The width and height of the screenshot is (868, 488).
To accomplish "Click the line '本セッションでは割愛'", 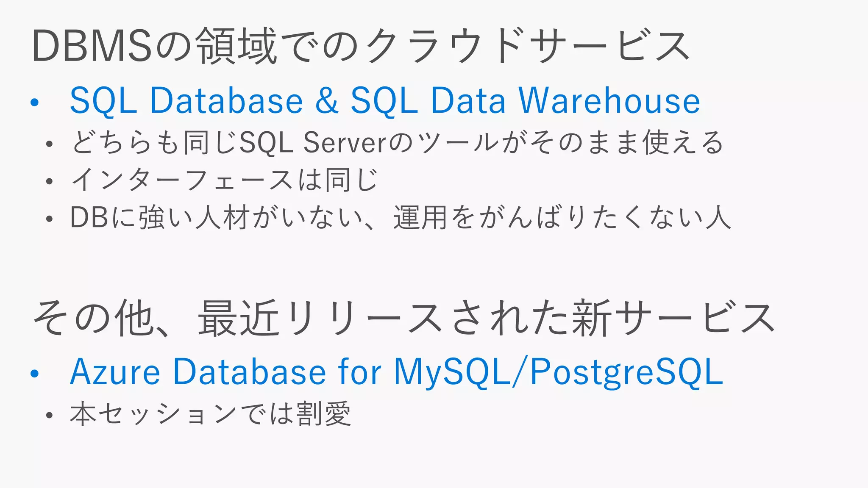I will tap(211, 413).
